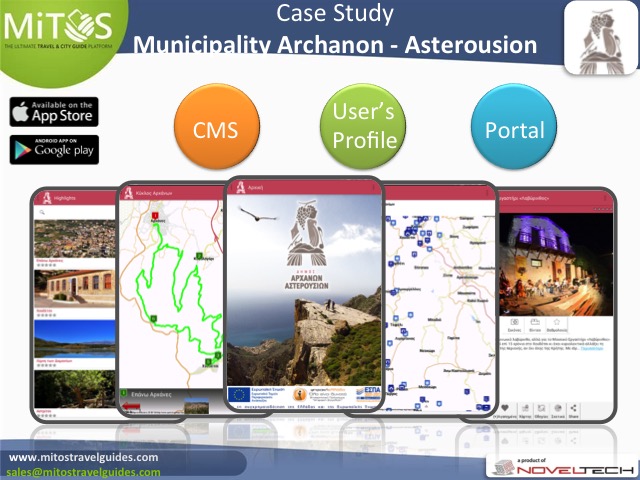Click the App Store download badge
640x480 pixels.
54,111
